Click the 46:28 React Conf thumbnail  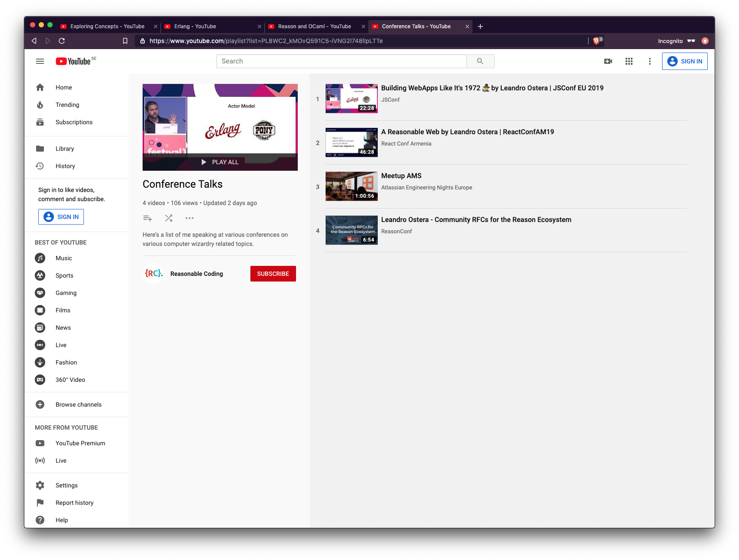352,142
